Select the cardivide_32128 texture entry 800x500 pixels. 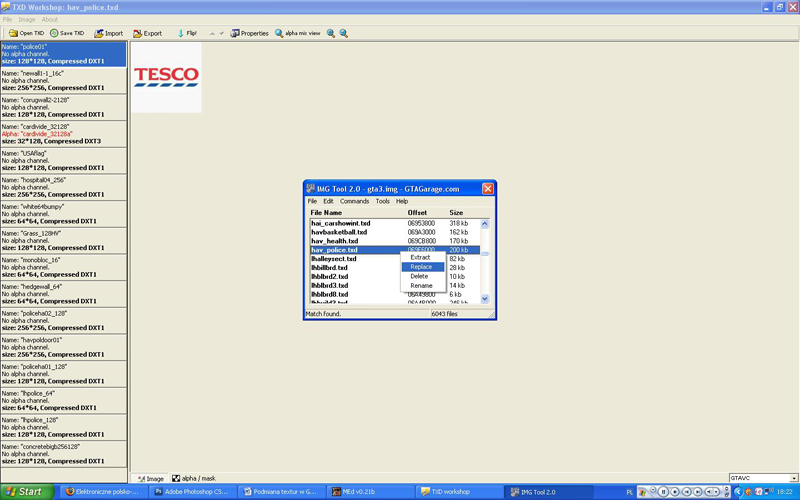64,134
